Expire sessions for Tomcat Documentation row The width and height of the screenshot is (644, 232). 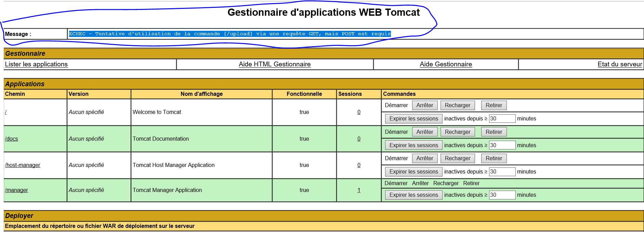(413, 145)
